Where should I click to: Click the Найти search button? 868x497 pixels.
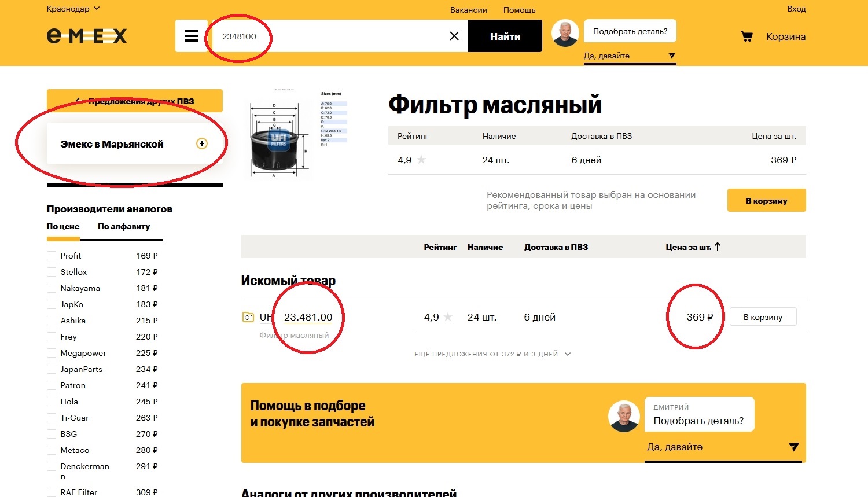pos(505,36)
